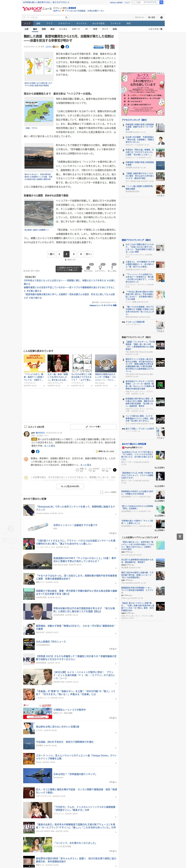Go to page 3 of the article
Screen dimensions: 186x868
click(74, 254)
